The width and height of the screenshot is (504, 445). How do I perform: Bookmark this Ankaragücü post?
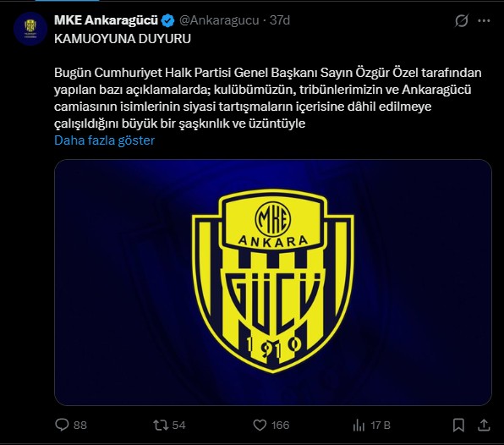pyautogui.click(x=458, y=425)
